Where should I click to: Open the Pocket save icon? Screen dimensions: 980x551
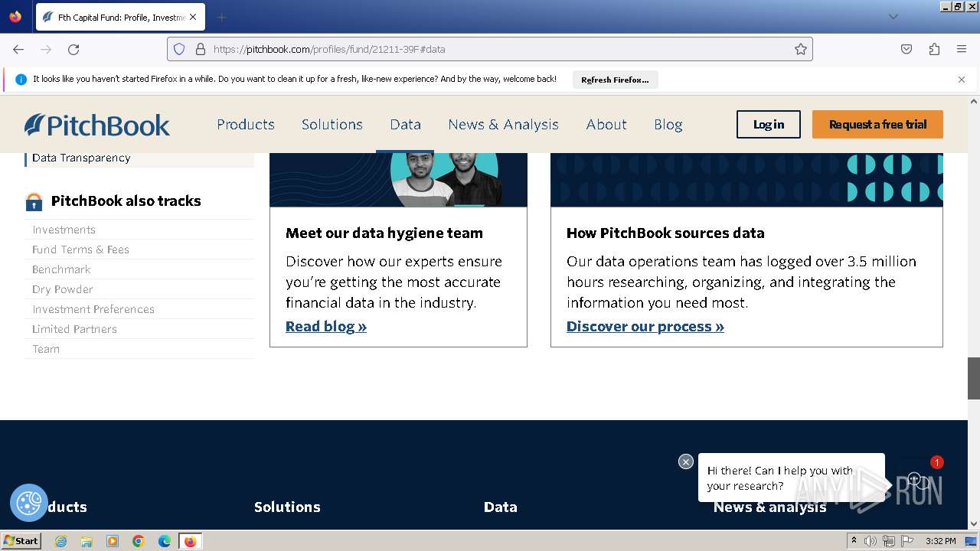906,49
